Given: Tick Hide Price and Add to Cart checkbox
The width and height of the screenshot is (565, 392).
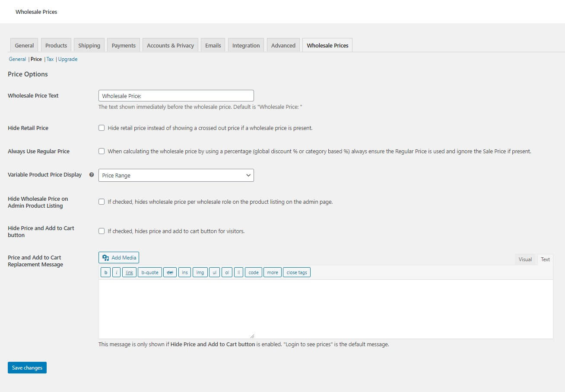Looking at the screenshot, I should pos(102,231).
